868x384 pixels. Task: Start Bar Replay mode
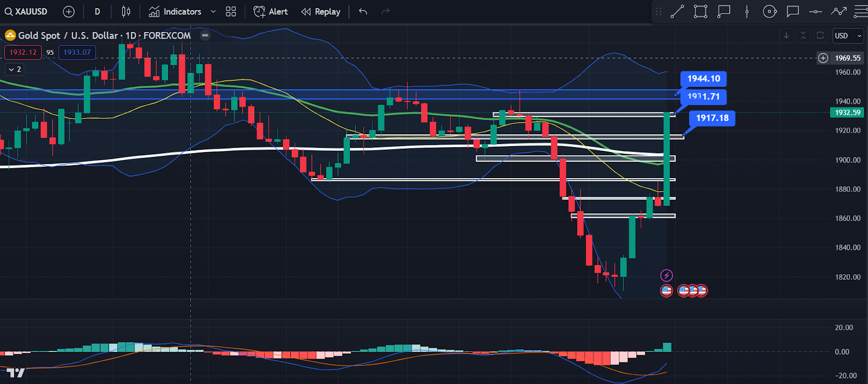tap(321, 11)
